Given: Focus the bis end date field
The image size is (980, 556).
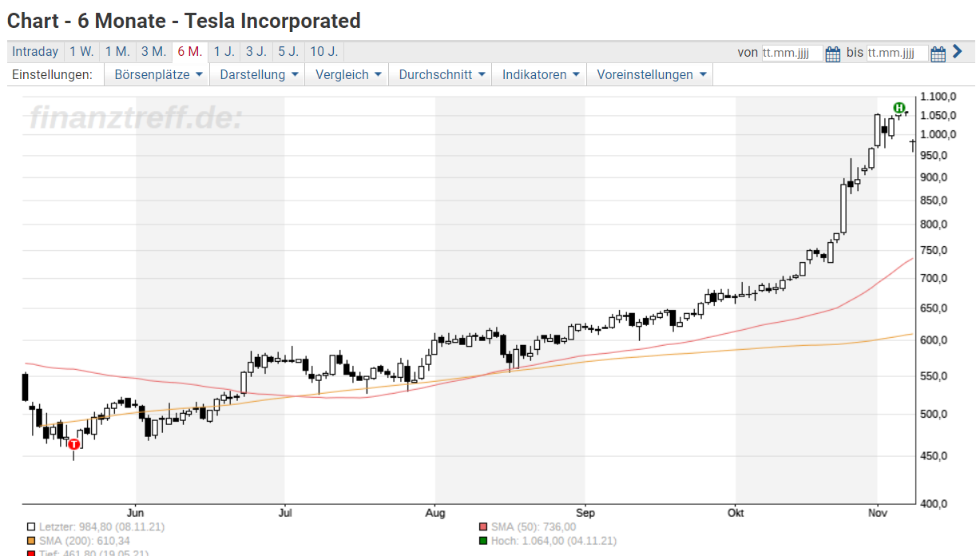Looking at the screenshot, I should 898,54.
